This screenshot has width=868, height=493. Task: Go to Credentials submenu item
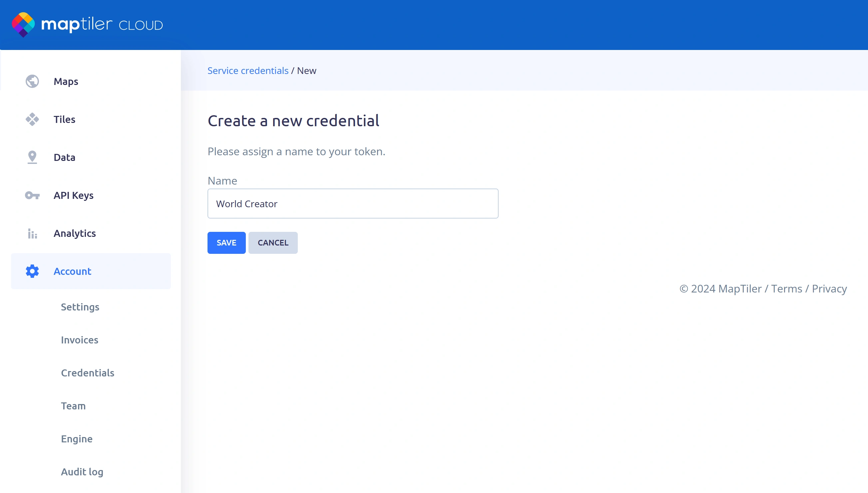pyautogui.click(x=88, y=373)
